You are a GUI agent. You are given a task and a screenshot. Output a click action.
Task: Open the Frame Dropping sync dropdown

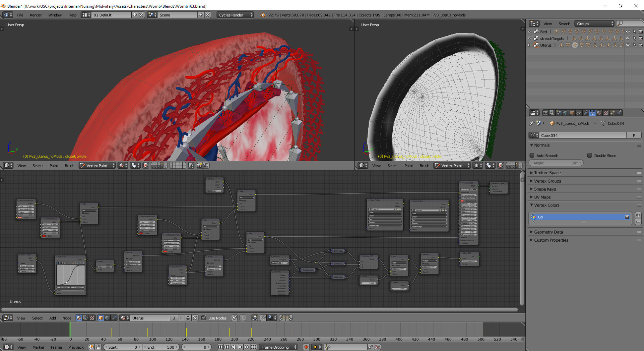click(x=279, y=347)
